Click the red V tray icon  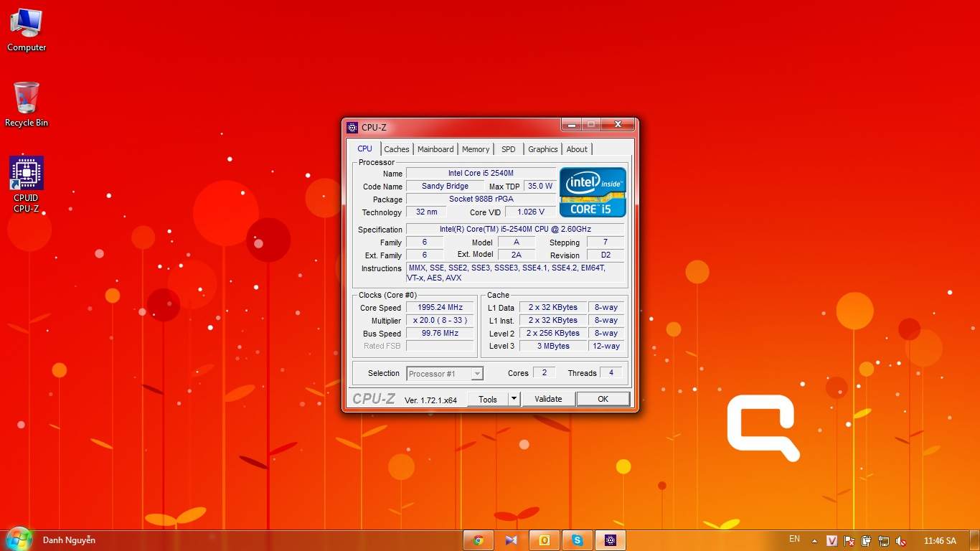[832, 541]
